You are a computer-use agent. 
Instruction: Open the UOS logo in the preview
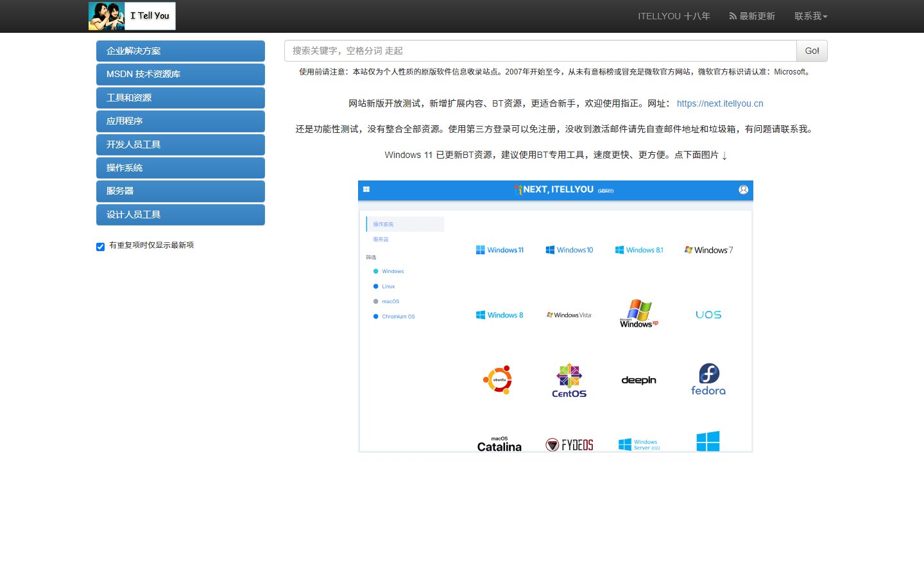708,315
